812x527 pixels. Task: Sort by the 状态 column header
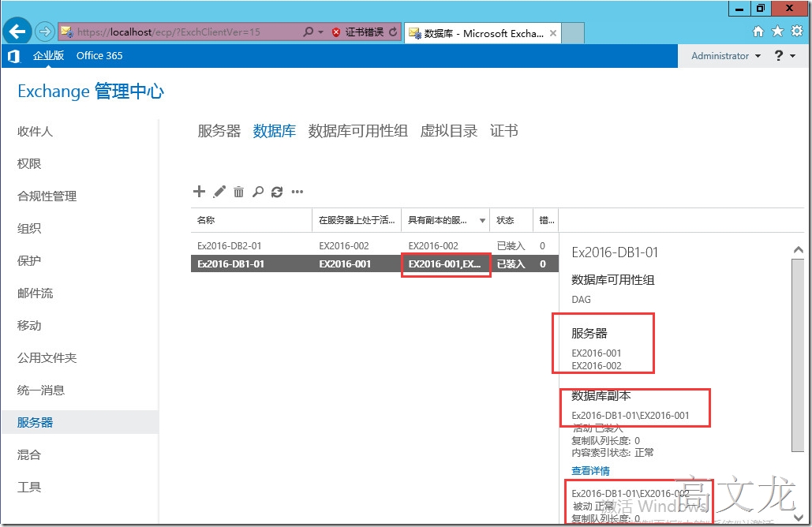511,220
